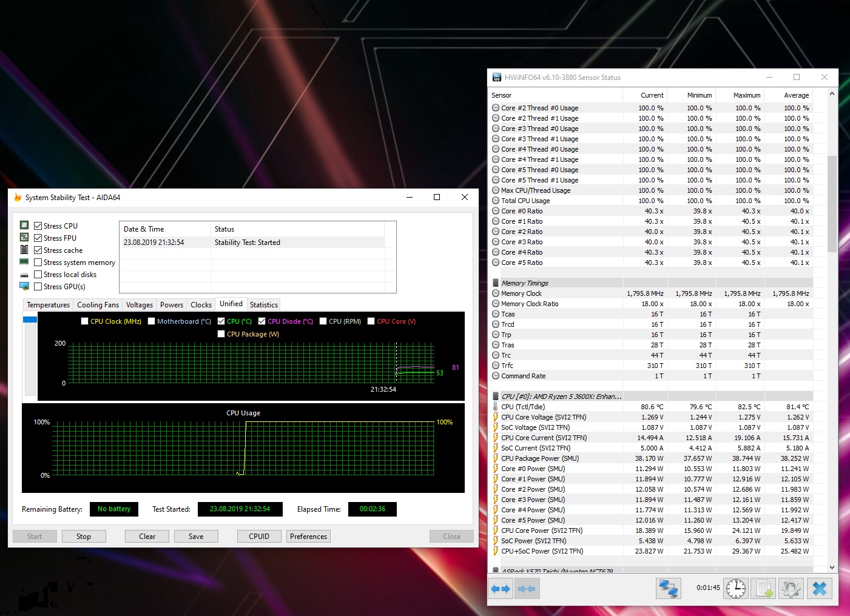Click lightning icon on CPU Package Power row
Viewport: 850px width, 616px height.
(x=496, y=458)
